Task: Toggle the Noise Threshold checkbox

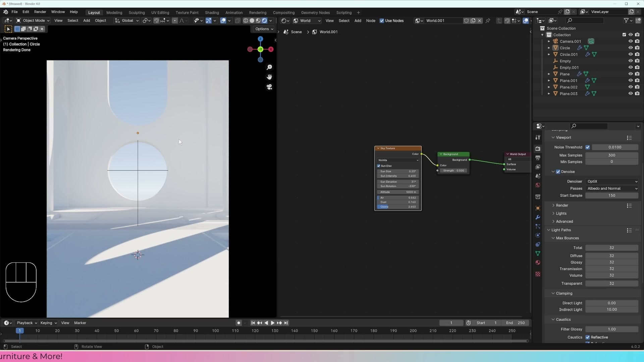Action: tap(587, 147)
